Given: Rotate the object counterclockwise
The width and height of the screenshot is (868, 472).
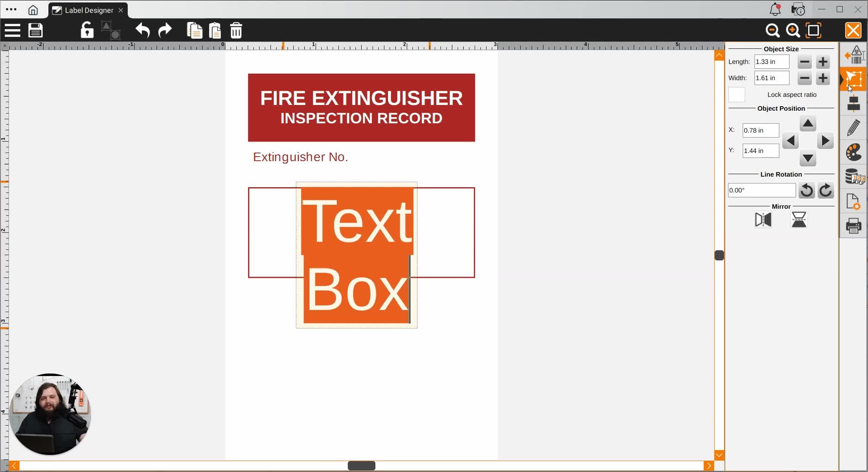Looking at the screenshot, I should [807, 190].
